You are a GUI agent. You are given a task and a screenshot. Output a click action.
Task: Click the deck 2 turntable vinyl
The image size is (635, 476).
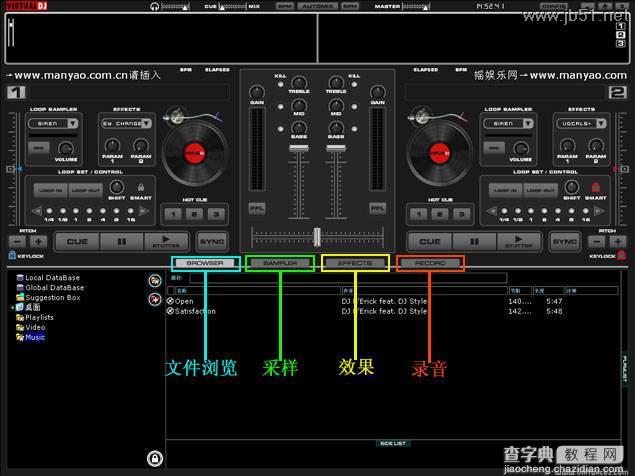tap(440, 153)
